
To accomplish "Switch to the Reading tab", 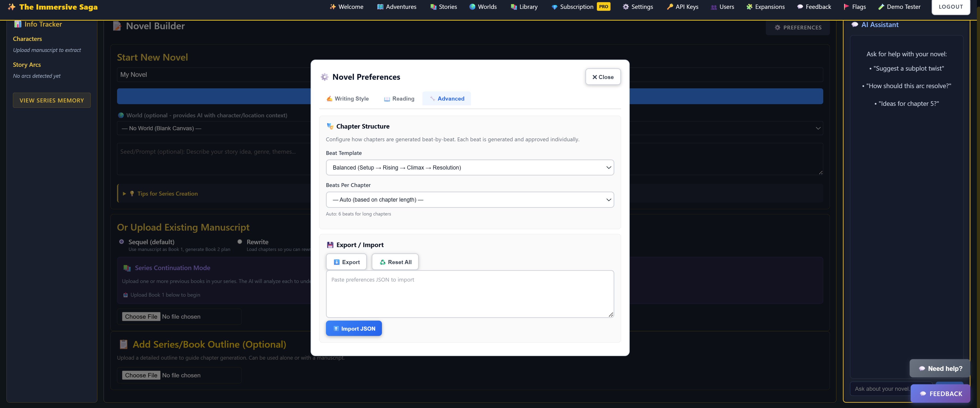I will click(x=399, y=99).
